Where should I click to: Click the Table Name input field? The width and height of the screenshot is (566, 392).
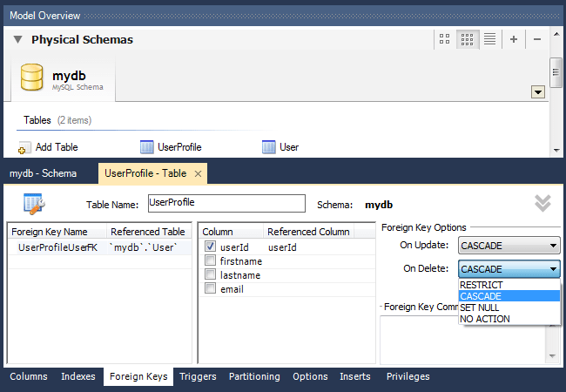click(226, 204)
